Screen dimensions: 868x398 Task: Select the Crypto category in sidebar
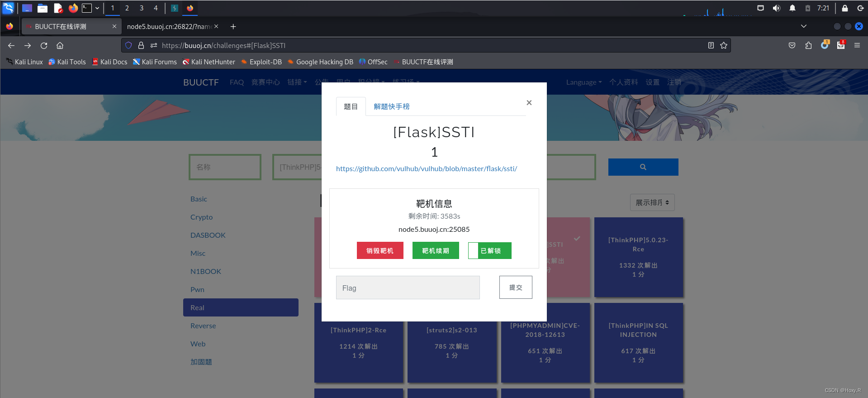[202, 217]
